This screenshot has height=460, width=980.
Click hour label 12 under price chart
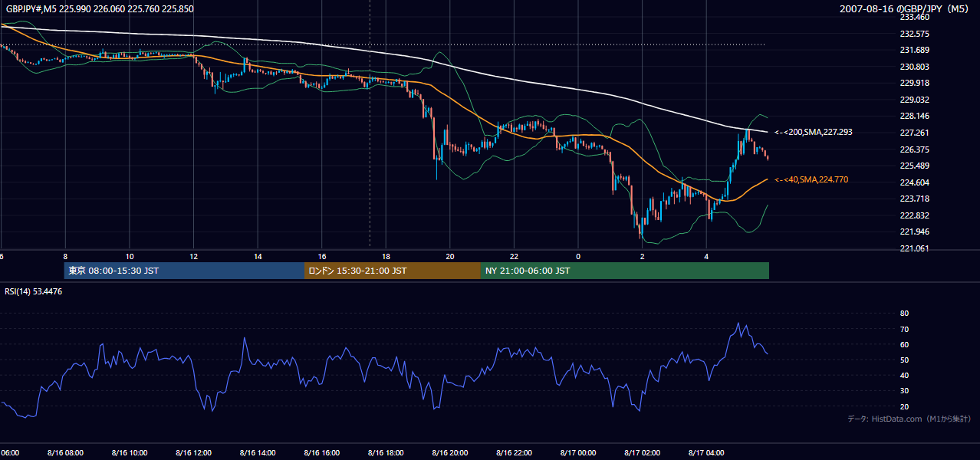pos(193,257)
